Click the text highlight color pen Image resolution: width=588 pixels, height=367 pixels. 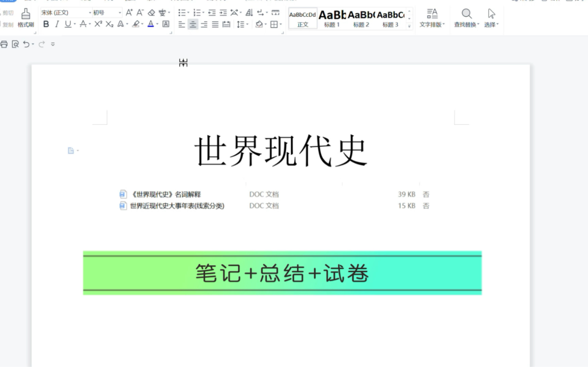click(136, 24)
